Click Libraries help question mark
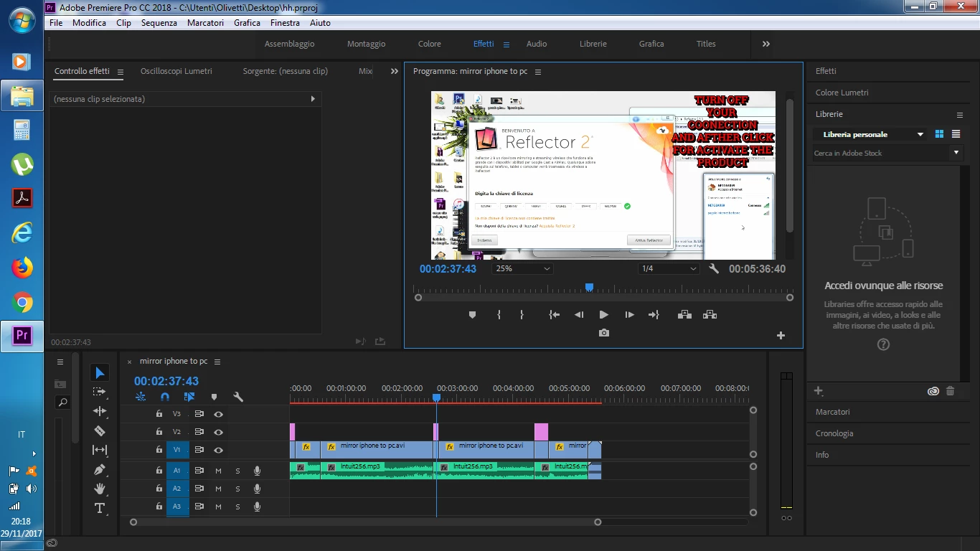The image size is (980, 551). [x=883, y=344]
